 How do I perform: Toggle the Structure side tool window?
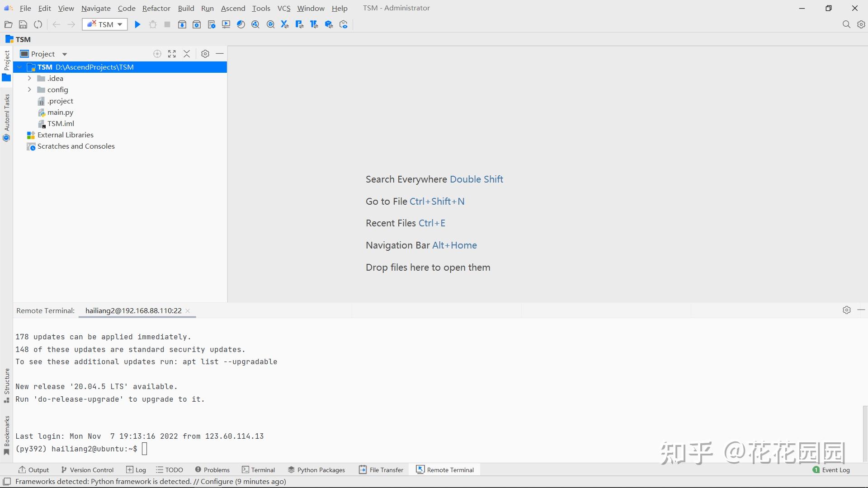pos(6,385)
